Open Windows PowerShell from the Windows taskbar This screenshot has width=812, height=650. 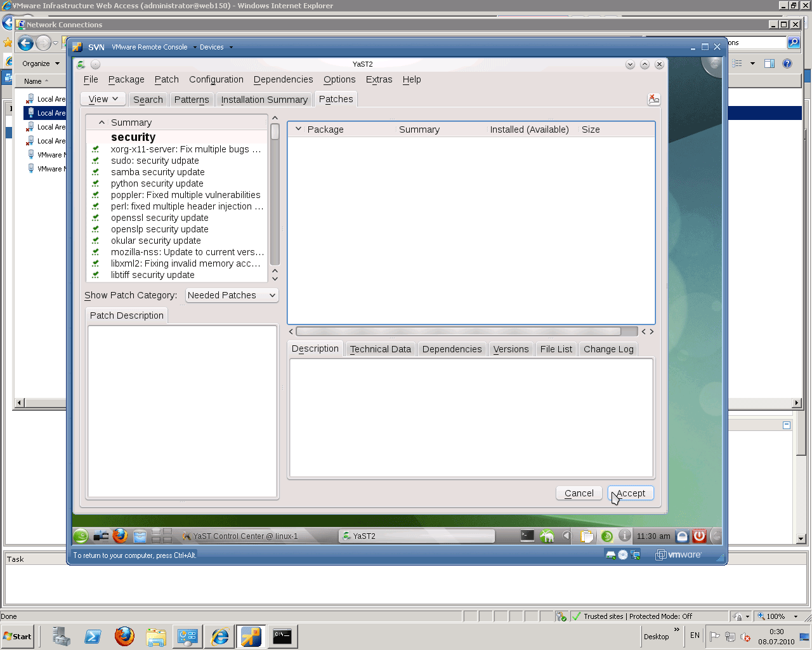[93, 636]
